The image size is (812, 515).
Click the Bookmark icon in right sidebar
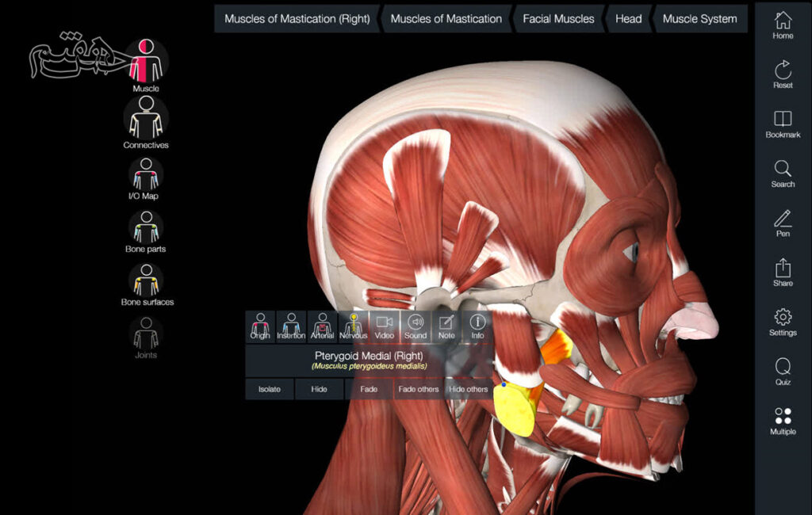click(x=783, y=124)
